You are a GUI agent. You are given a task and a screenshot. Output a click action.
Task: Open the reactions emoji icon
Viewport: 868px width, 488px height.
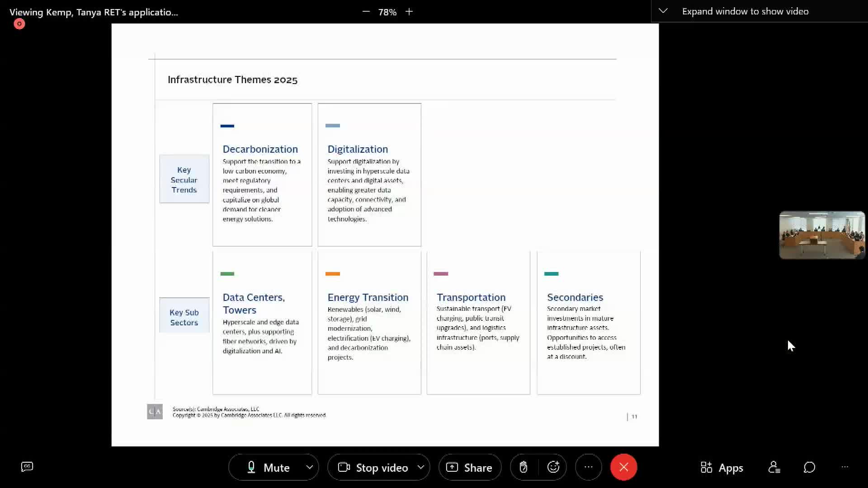553,467
